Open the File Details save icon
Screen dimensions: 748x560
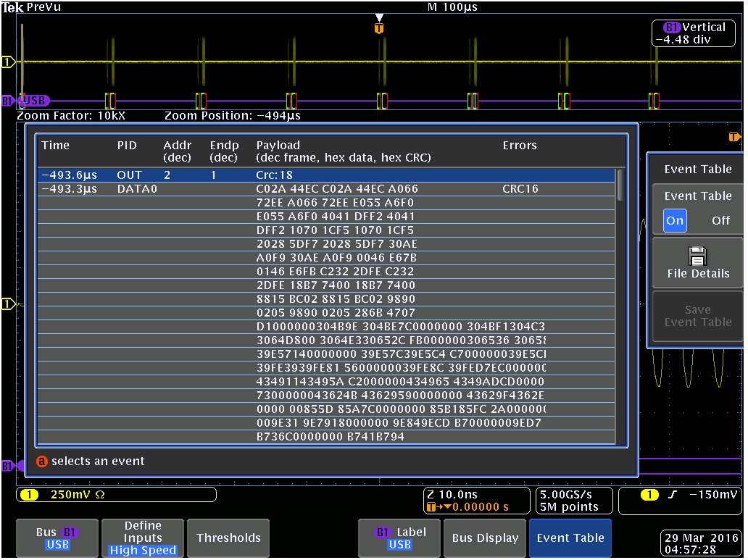(697, 256)
